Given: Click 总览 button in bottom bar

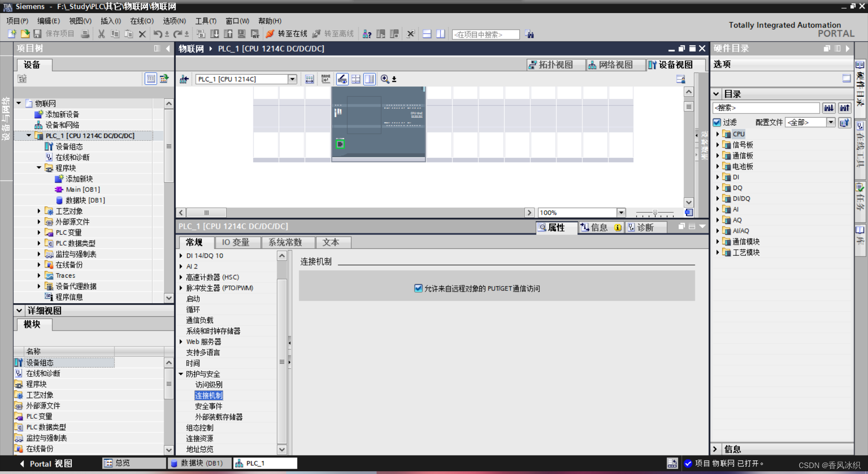Looking at the screenshot, I should (x=135, y=463).
